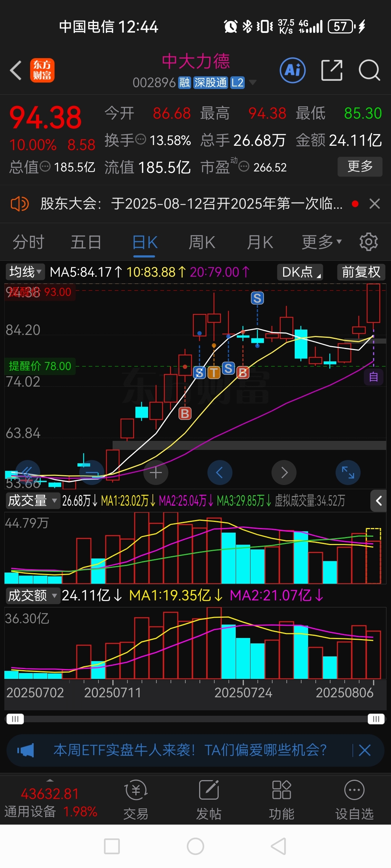The width and height of the screenshot is (391, 868).
Task: Switch to the 五日 tab
Action: [86, 242]
